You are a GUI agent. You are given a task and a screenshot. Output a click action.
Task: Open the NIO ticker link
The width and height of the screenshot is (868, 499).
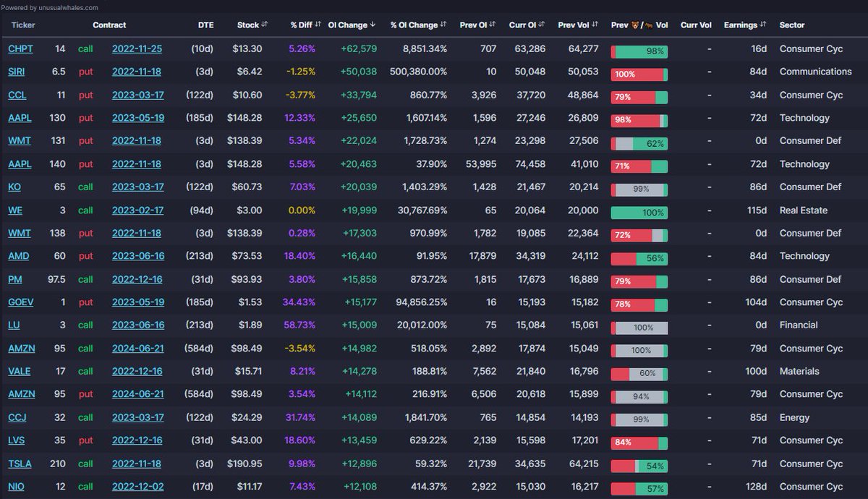[x=16, y=487]
